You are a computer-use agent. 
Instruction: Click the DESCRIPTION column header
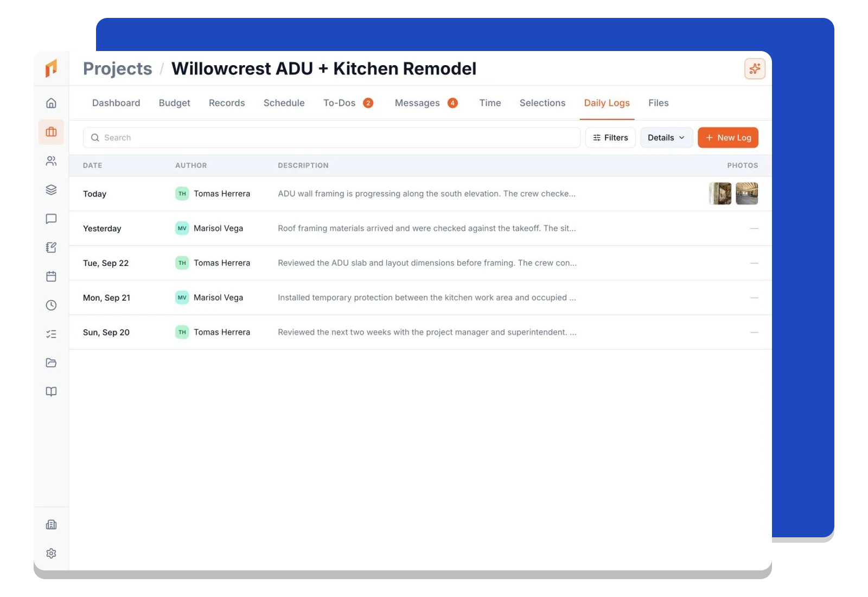(303, 166)
